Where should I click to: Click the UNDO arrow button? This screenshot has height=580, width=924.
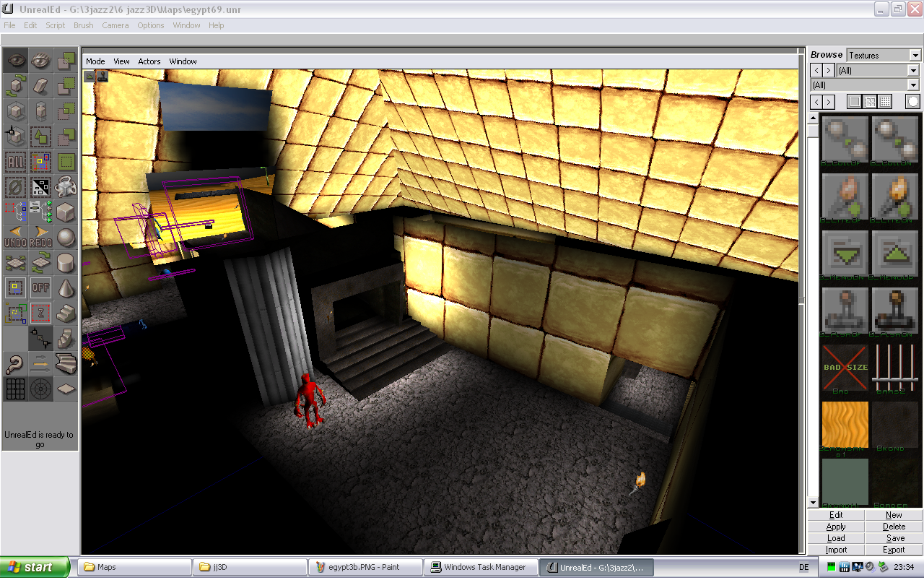pos(16,238)
